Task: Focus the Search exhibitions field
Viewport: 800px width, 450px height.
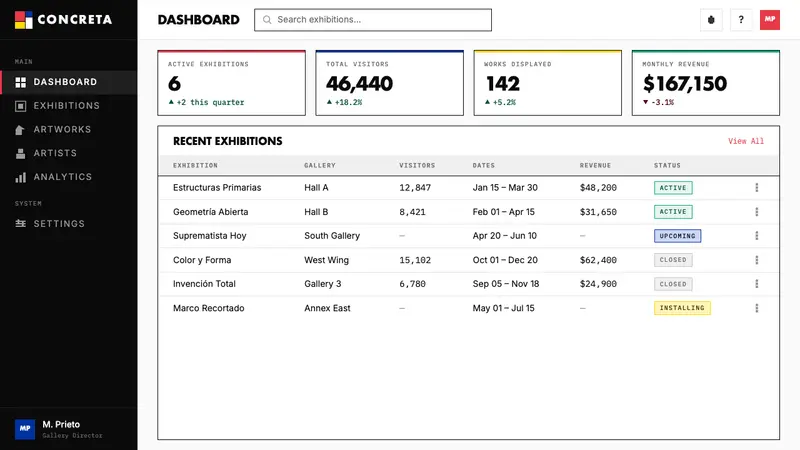Action: (373, 20)
